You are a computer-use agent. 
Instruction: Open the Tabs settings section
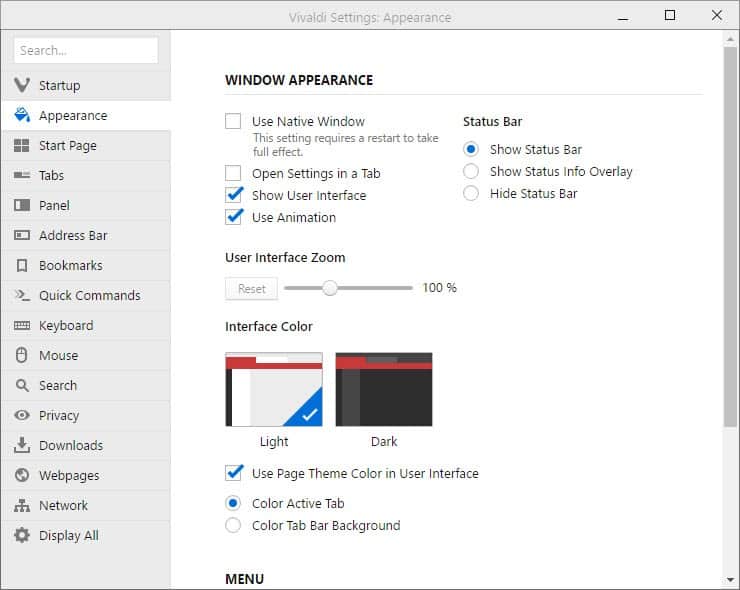point(51,175)
